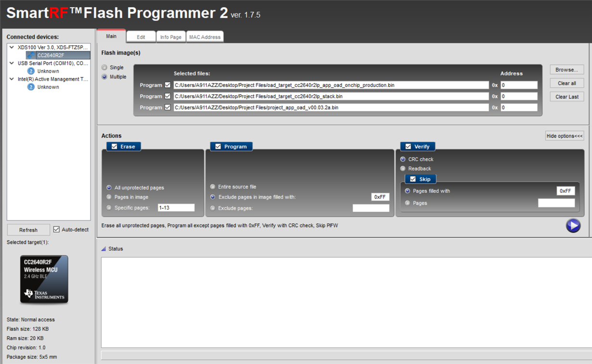Open the MAC Address tab

pyautogui.click(x=205, y=37)
